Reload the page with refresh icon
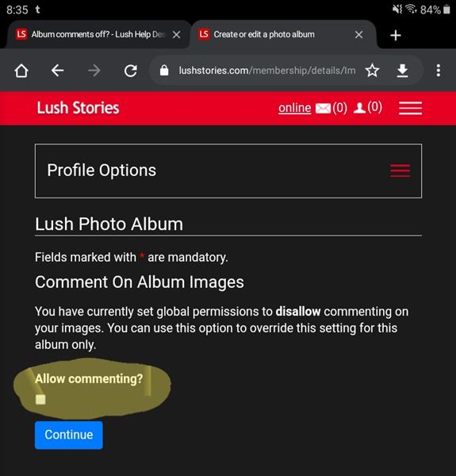 [131, 71]
